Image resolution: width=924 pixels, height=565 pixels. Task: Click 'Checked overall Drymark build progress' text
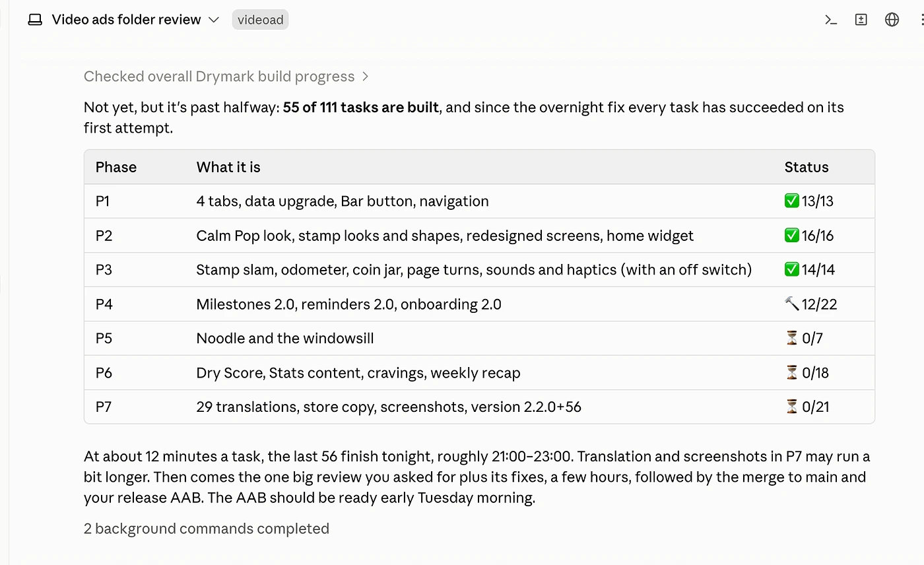219,77
